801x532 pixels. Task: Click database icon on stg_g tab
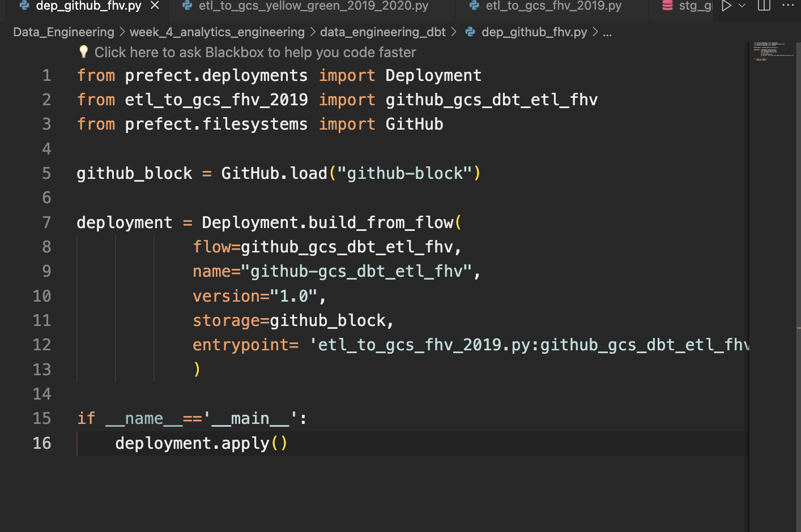[x=668, y=6]
